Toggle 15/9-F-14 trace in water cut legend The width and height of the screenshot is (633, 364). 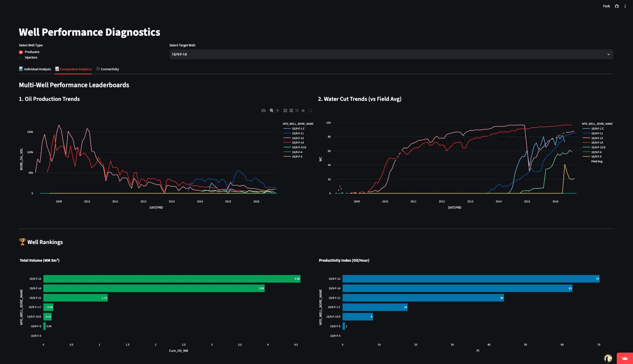[593, 142]
